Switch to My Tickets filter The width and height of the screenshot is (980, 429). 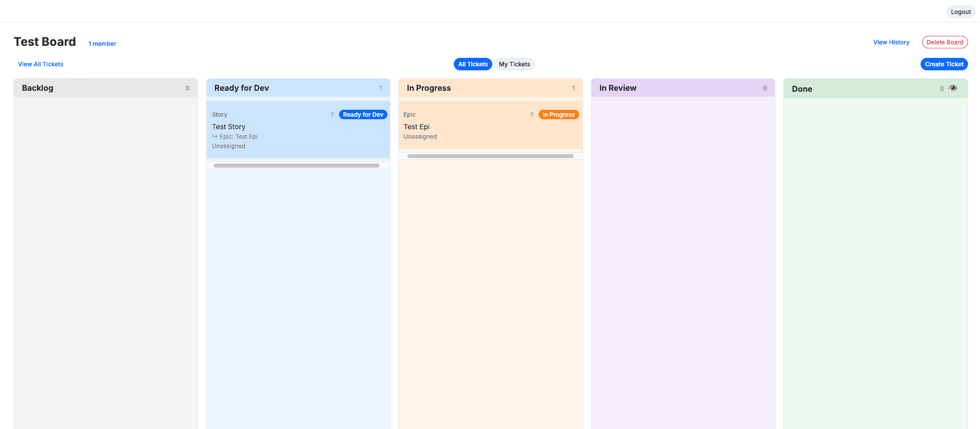[514, 64]
